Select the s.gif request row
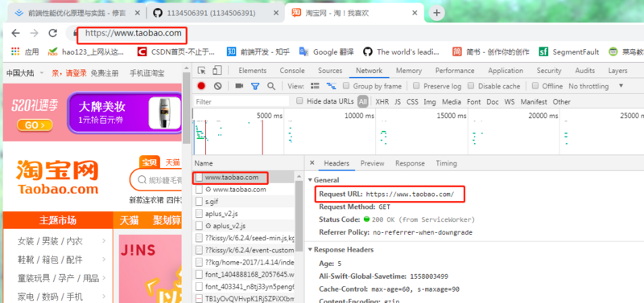644x303 pixels. coord(244,201)
